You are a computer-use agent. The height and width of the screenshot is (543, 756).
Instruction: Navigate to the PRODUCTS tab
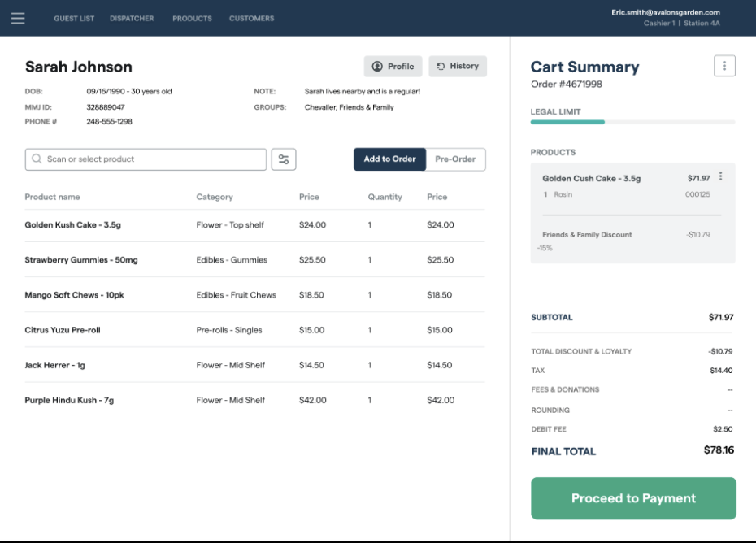click(192, 18)
